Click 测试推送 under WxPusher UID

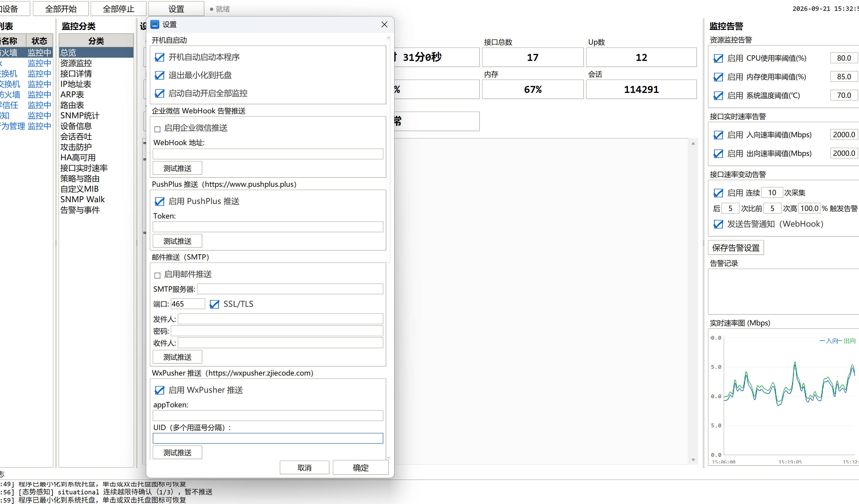(x=177, y=452)
